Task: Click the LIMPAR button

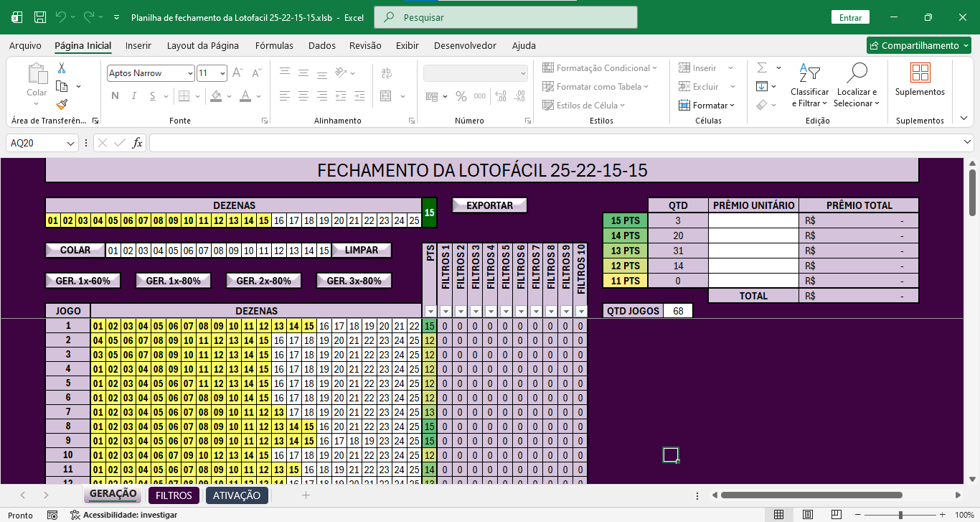Action: coord(362,250)
